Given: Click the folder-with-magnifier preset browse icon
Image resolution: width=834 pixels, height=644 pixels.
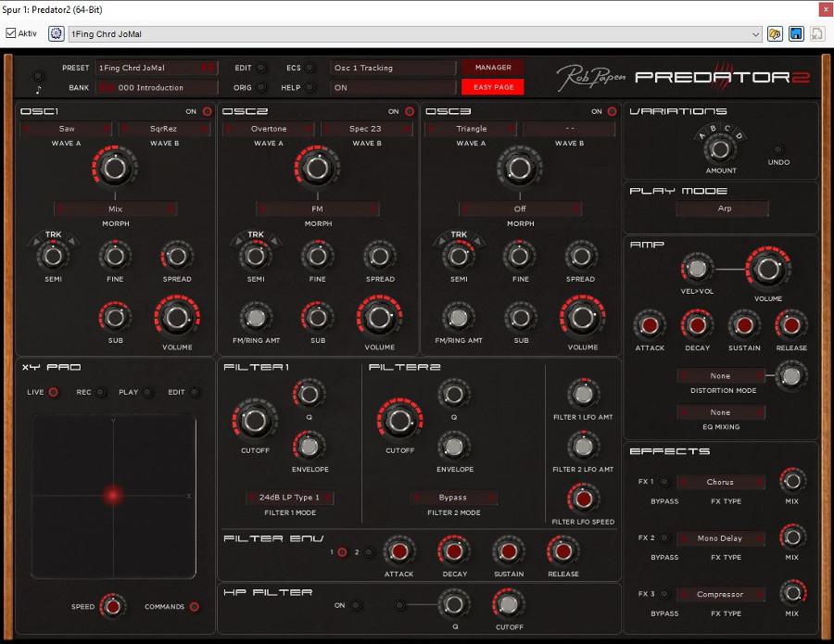Looking at the screenshot, I should coord(775,34).
